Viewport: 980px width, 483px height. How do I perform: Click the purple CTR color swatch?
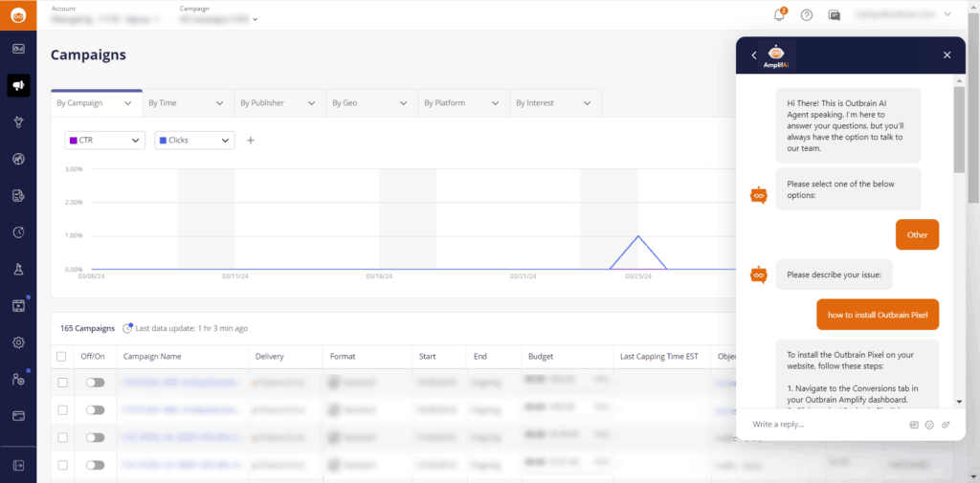[x=73, y=140]
